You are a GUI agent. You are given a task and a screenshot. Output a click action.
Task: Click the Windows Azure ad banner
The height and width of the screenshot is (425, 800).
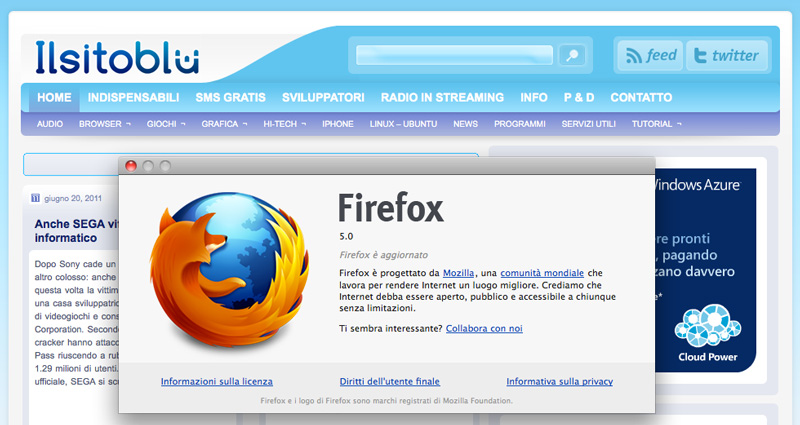click(705, 270)
